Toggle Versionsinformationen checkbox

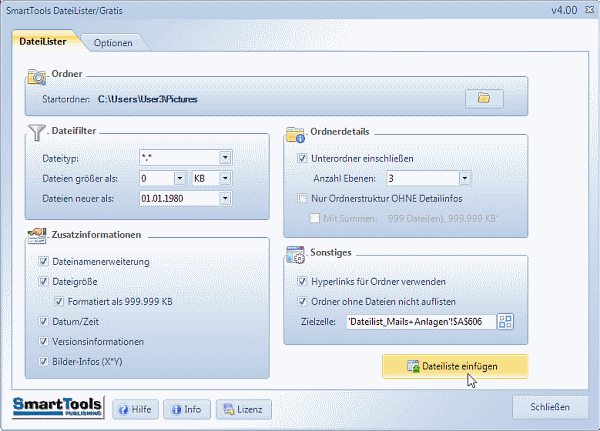(x=44, y=341)
